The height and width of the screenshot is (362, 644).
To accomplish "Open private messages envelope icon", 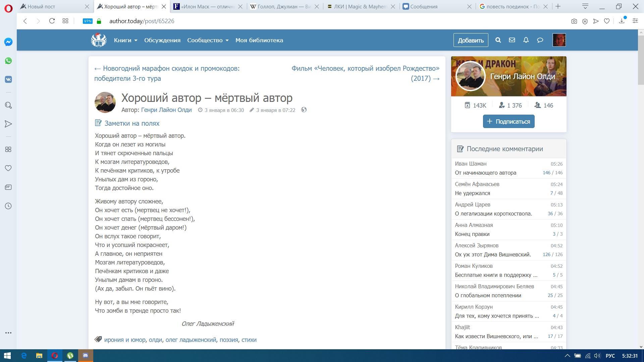I will 512,40.
